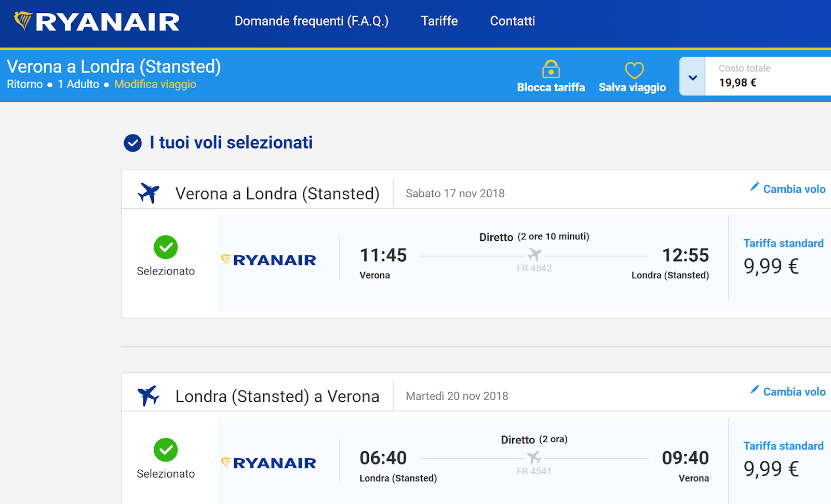Click the return flight airplane icon
Screen dimensions: 831x504
pos(149,396)
